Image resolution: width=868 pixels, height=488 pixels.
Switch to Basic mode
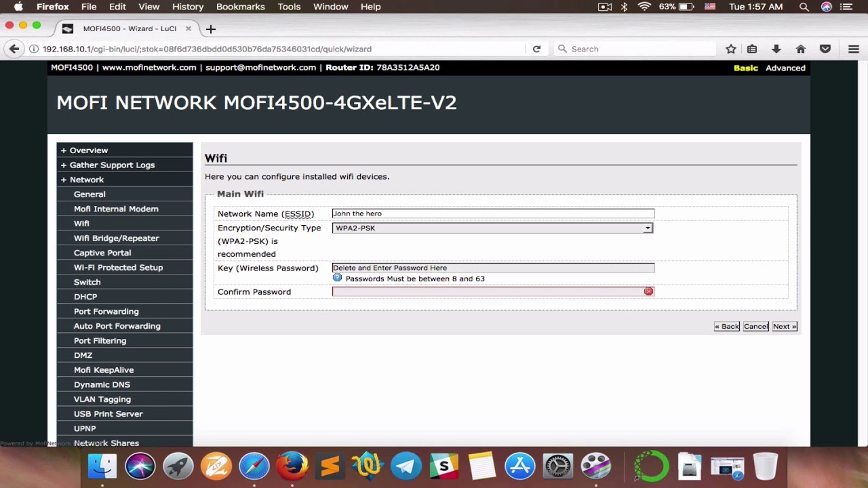tap(746, 68)
